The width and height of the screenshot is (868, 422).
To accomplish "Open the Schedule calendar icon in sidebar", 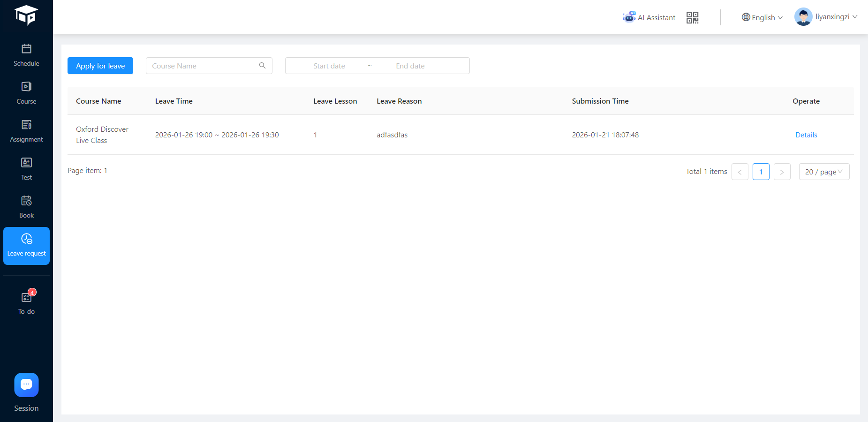I will [x=26, y=49].
